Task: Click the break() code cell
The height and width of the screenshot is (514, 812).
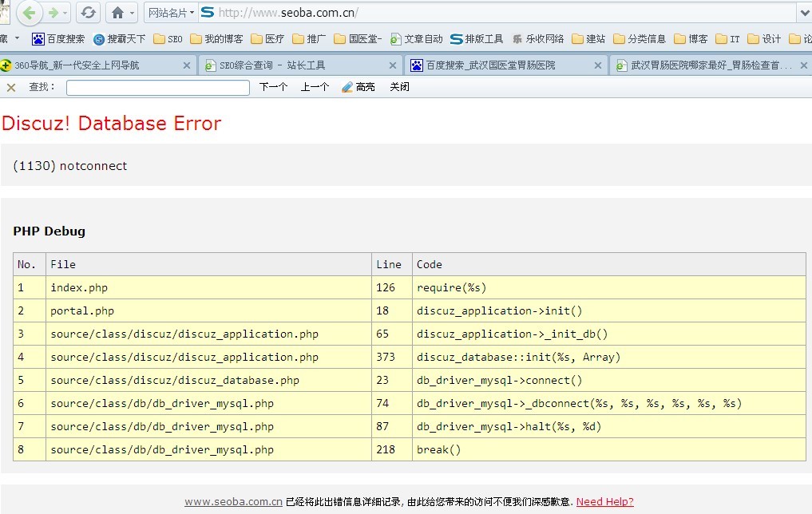Action: 609,449
